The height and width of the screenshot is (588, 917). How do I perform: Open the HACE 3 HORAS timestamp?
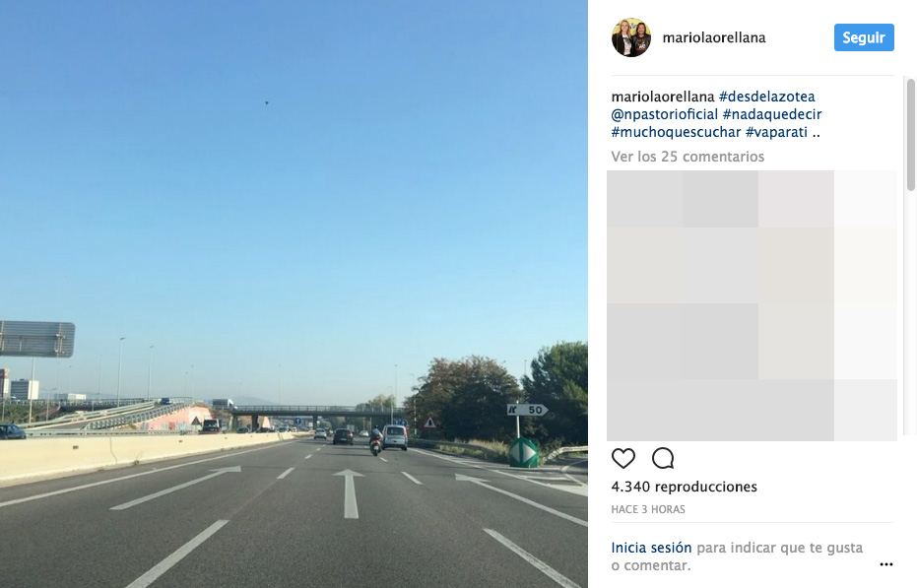pos(648,509)
